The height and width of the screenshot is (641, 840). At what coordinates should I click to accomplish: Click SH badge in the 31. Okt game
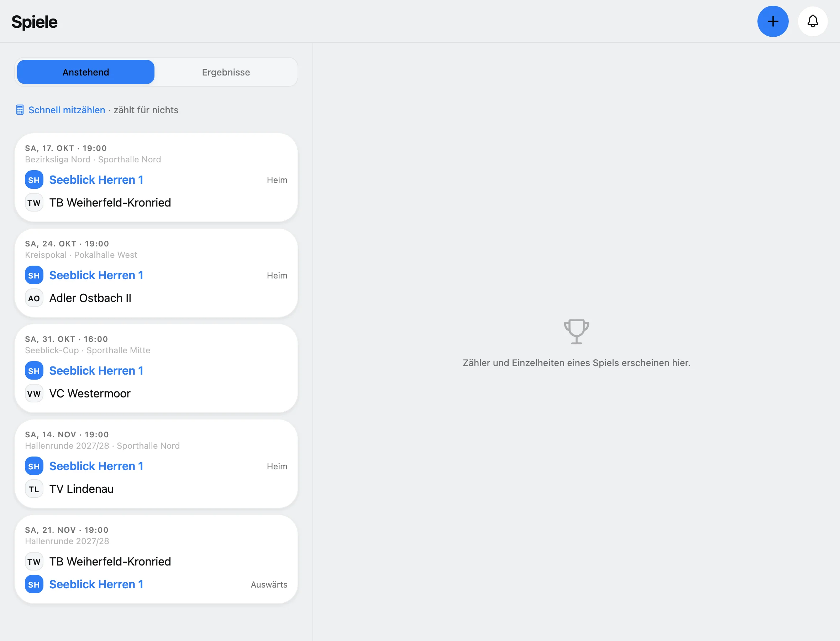tap(34, 370)
